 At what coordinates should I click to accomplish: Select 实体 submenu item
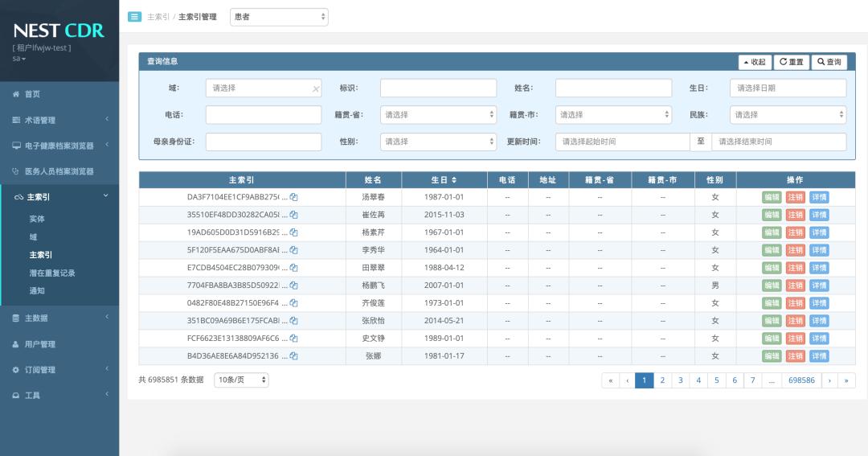pos(37,219)
